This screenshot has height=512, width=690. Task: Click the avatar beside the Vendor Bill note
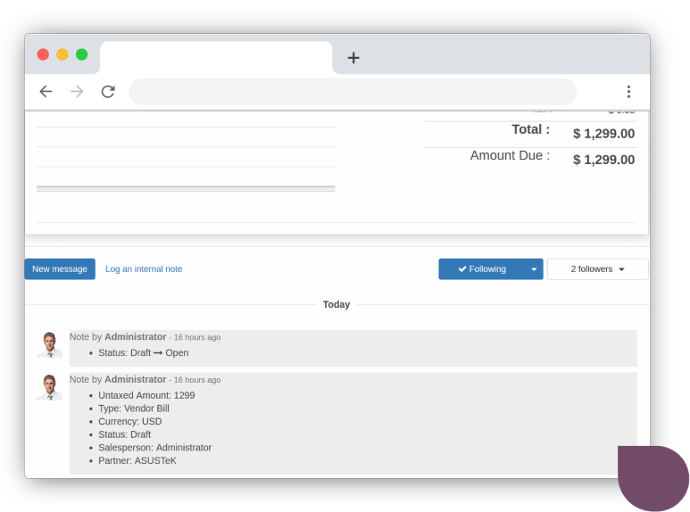(x=49, y=387)
